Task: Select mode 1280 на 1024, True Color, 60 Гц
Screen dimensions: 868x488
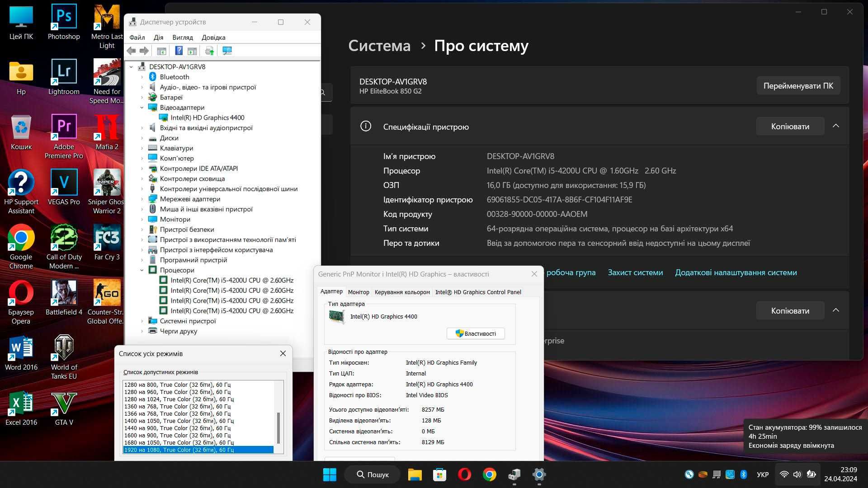Action: tap(198, 399)
